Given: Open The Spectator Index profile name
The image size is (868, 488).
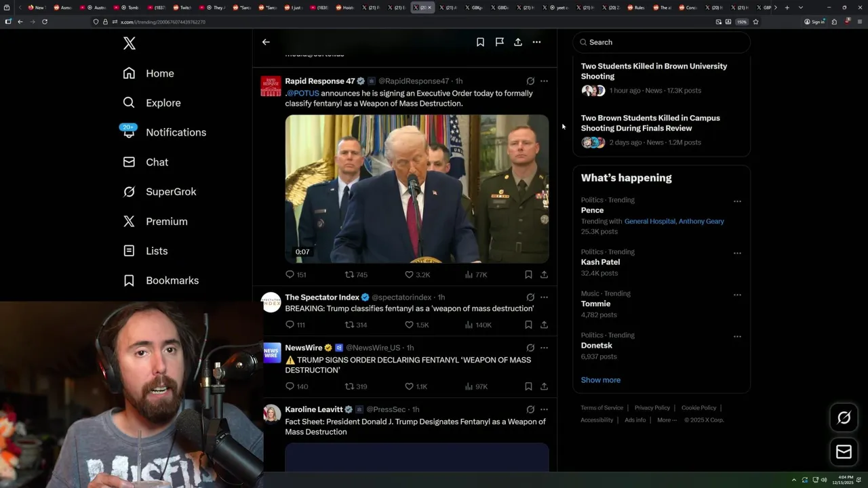Looking at the screenshot, I should [x=322, y=298].
